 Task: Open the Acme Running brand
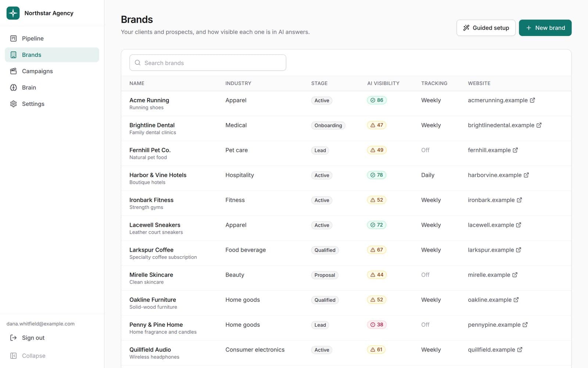(x=149, y=100)
